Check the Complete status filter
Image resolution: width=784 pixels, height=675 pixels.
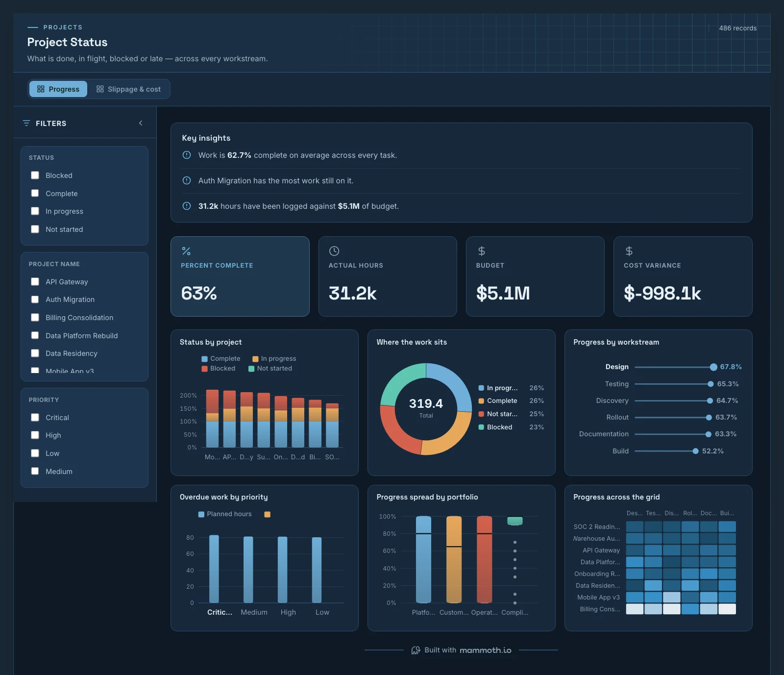coord(35,193)
